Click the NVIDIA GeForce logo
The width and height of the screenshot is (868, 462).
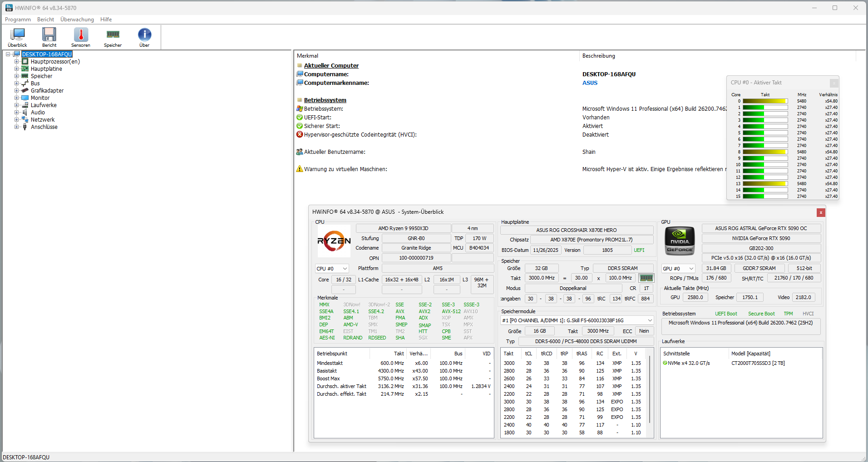point(680,241)
